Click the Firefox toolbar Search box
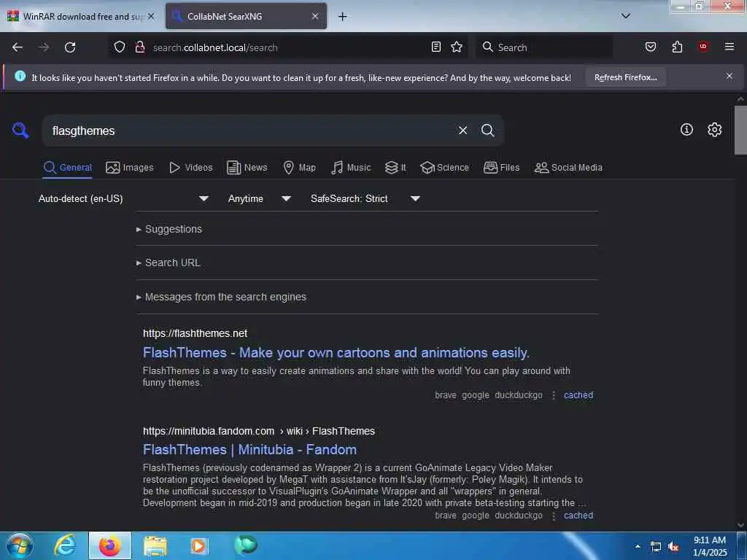Screen dimensions: 747x560 tap(544, 47)
